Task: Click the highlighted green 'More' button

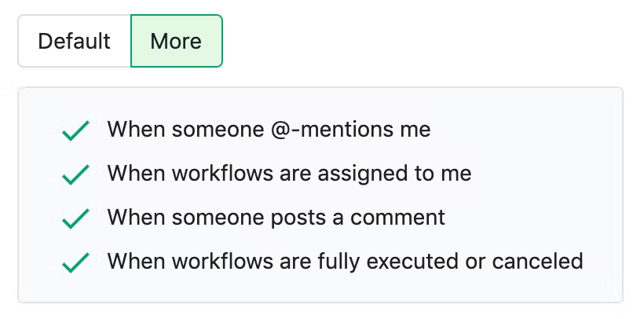Action: tap(177, 41)
